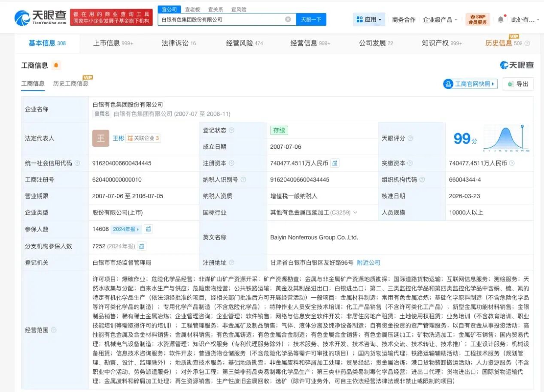Switch to 查公司 search tab

(169, 9)
